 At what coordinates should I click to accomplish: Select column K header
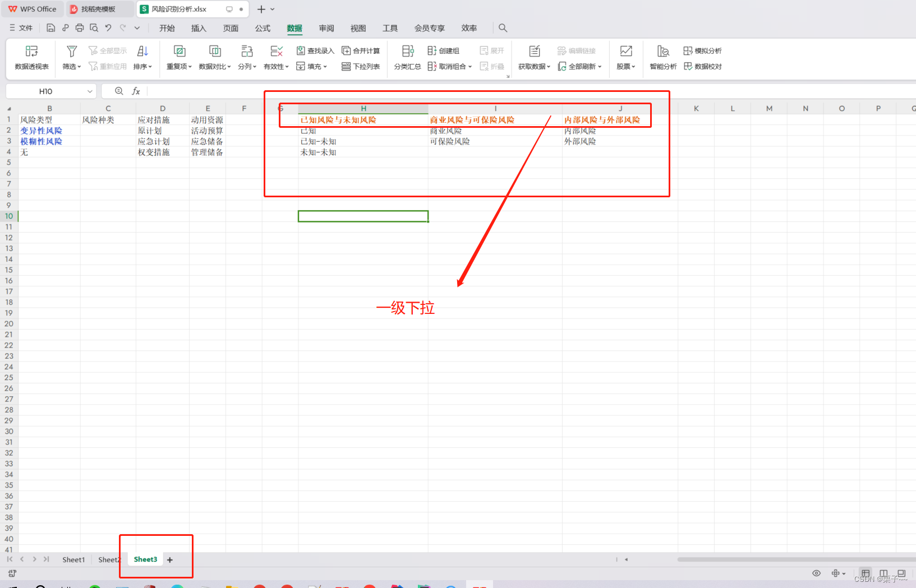tap(696, 108)
